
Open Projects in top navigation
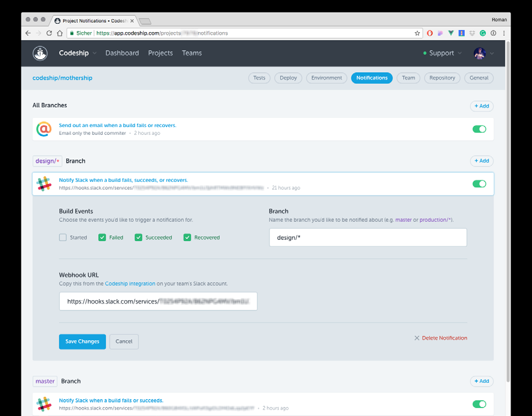160,53
